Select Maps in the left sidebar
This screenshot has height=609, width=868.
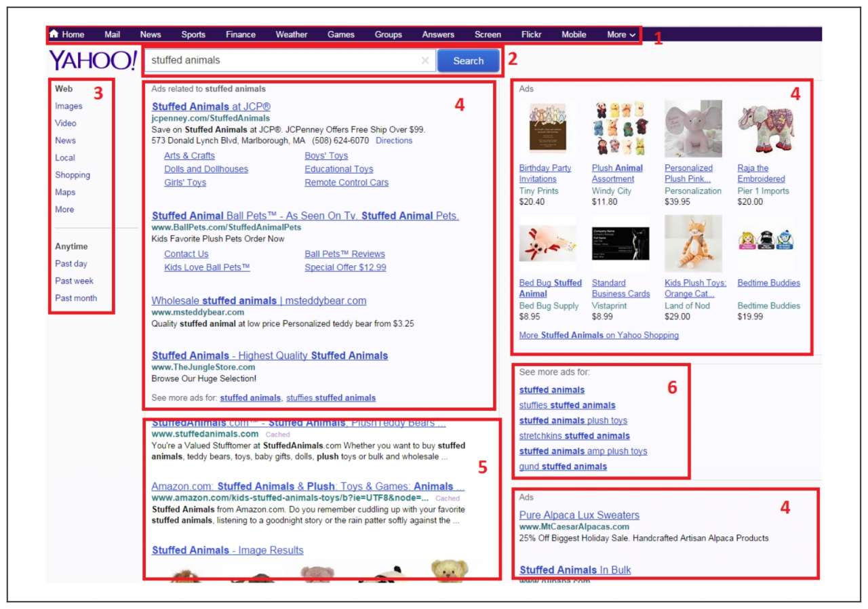click(x=65, y=192)
